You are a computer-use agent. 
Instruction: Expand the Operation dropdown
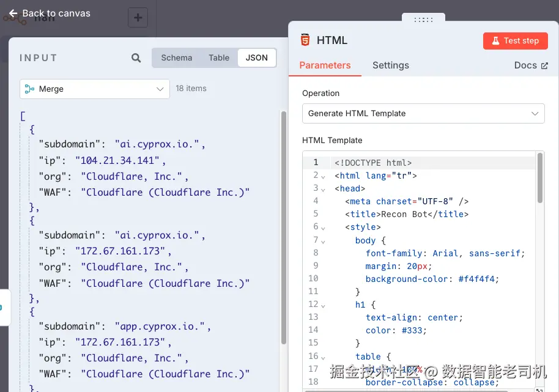click(423, 113)
